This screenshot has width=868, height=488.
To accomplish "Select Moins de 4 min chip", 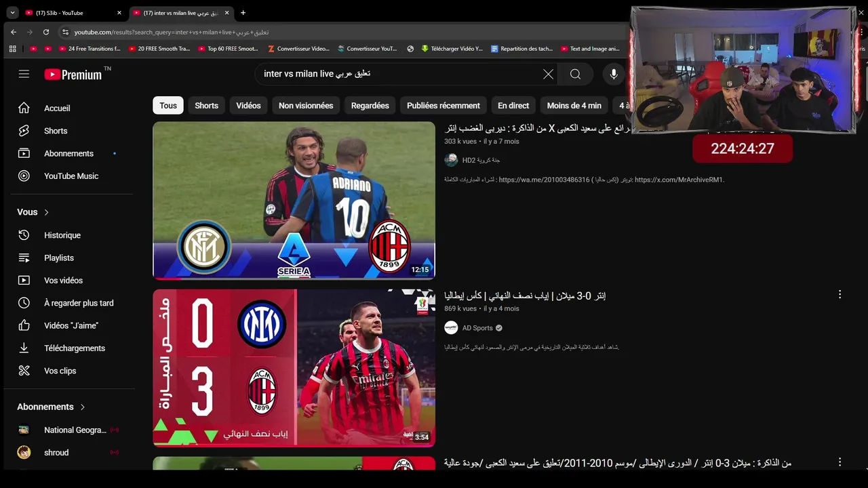I will 574,105.
